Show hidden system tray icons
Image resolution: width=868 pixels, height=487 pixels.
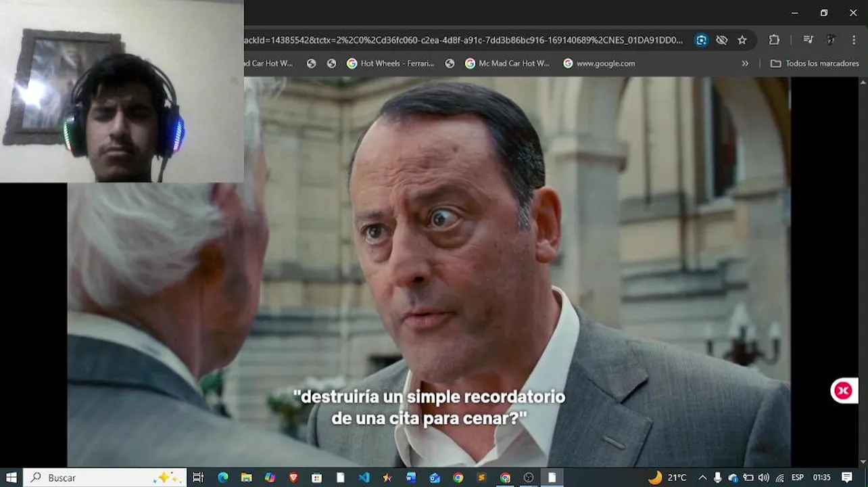(x=702, y=478)
